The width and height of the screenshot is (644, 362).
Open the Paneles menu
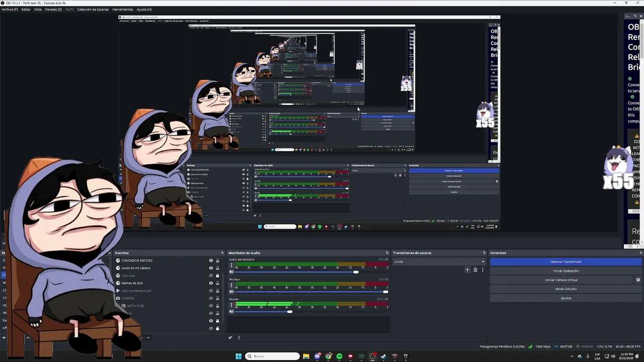coord(53,10)
